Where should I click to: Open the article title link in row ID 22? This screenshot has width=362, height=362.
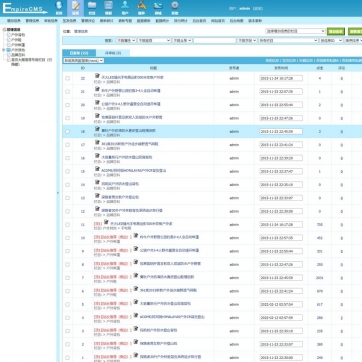click(132, 77)
